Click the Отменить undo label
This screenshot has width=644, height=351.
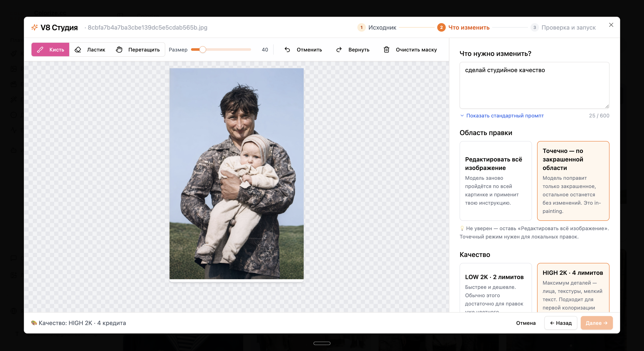(309, 50)
